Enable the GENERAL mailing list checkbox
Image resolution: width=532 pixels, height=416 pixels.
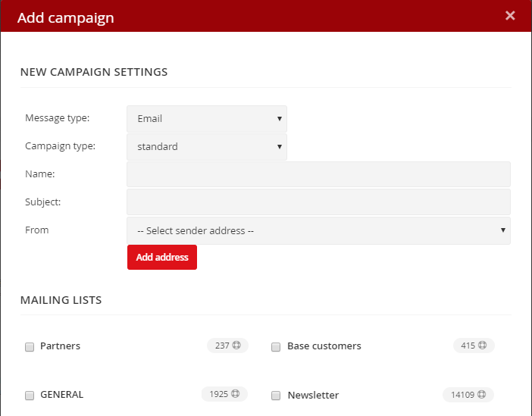point(30,396)
